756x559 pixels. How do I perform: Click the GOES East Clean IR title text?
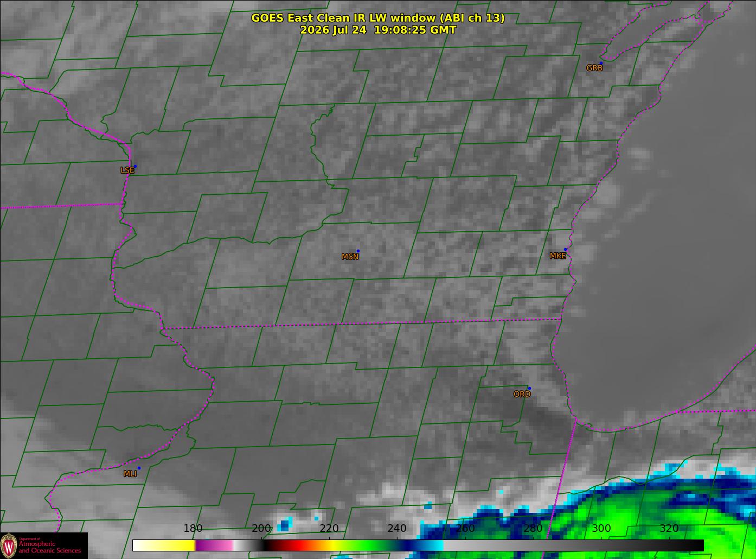tap(378, 18)
